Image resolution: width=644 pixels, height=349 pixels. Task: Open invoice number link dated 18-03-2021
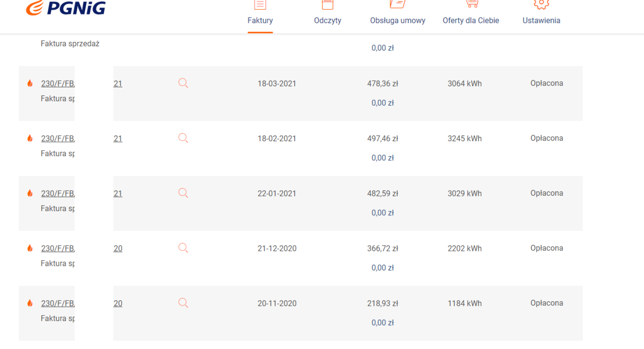pyautogui.click(x=57, y=84)
